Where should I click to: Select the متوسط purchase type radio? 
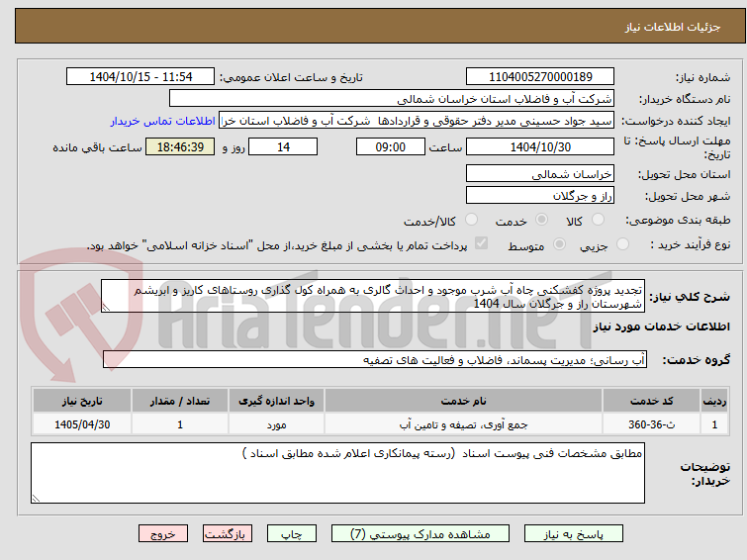click(x=559, y=244)
